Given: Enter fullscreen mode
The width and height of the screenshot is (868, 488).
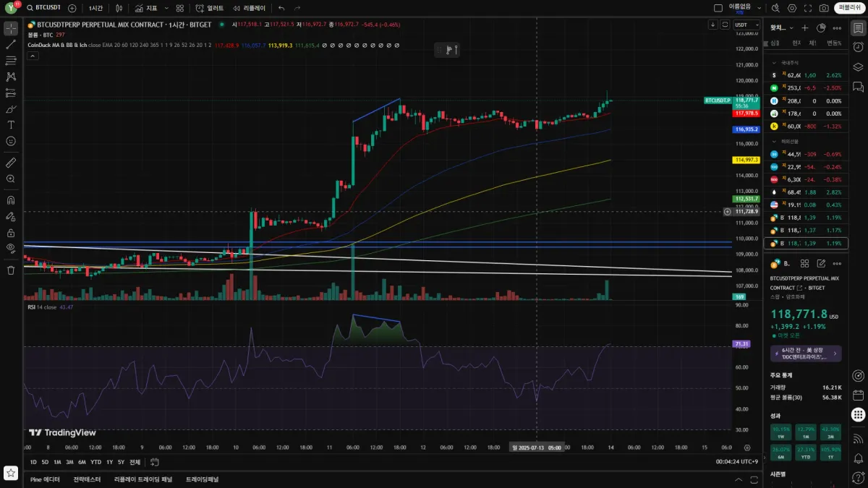Looking at the screenshot, I should tap(808, 8).
